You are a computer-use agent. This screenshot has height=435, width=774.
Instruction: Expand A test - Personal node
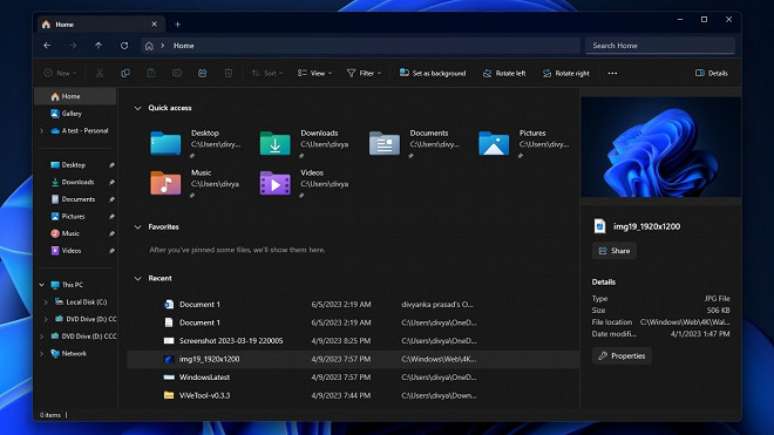[x=42, y=131]
